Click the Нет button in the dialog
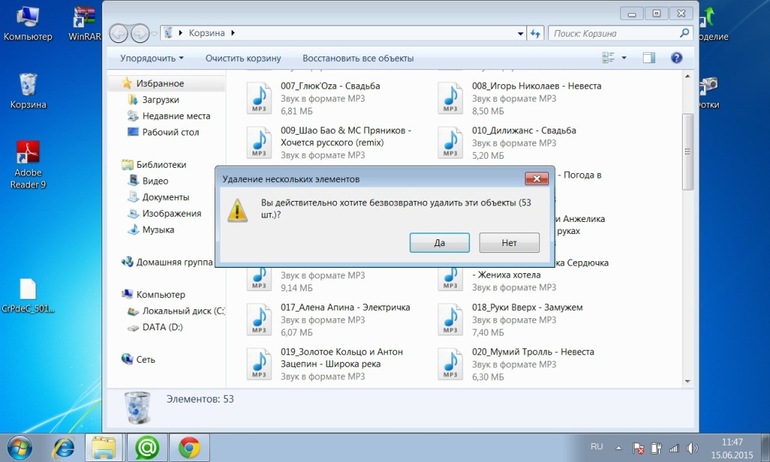Screen dimensions: 770x462 tap(509, 243)
